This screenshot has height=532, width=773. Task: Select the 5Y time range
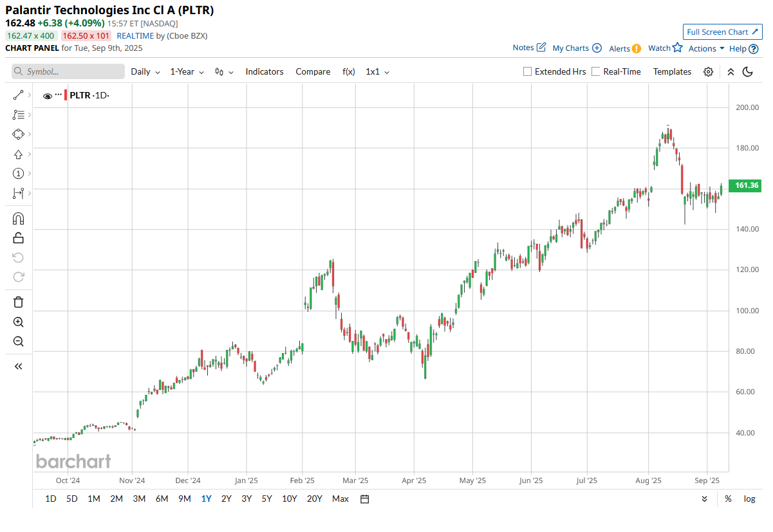coord(266,499)
